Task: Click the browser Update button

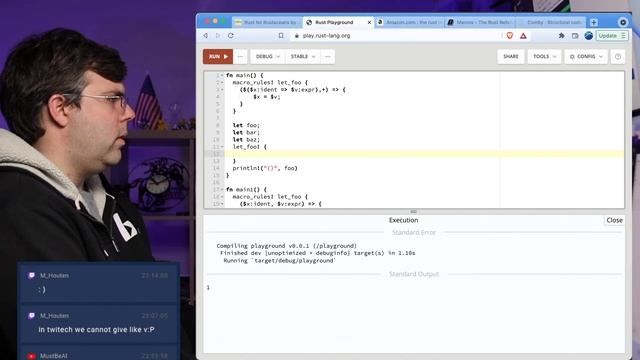Action: [611, 36]
